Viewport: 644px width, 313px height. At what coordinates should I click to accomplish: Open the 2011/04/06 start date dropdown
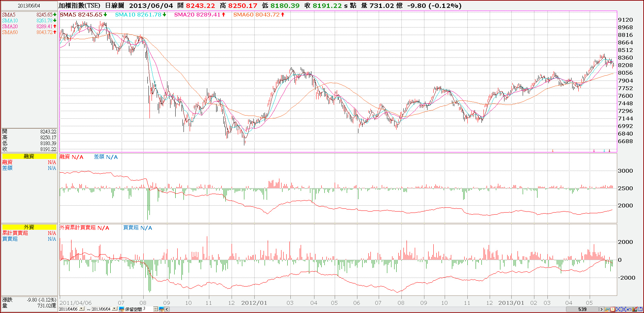(81, 309)
